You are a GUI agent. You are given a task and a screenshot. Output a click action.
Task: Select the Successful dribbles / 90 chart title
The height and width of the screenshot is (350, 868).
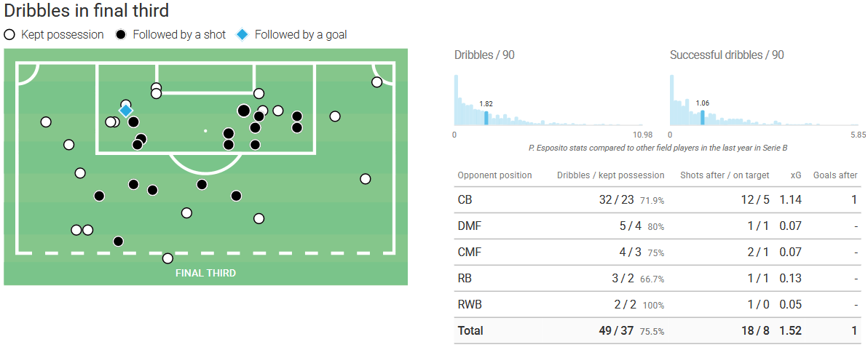coord(727,55)
